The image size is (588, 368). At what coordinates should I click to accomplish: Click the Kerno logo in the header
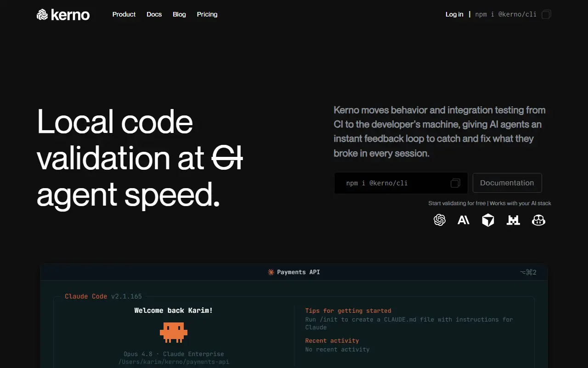coord(63,15)
